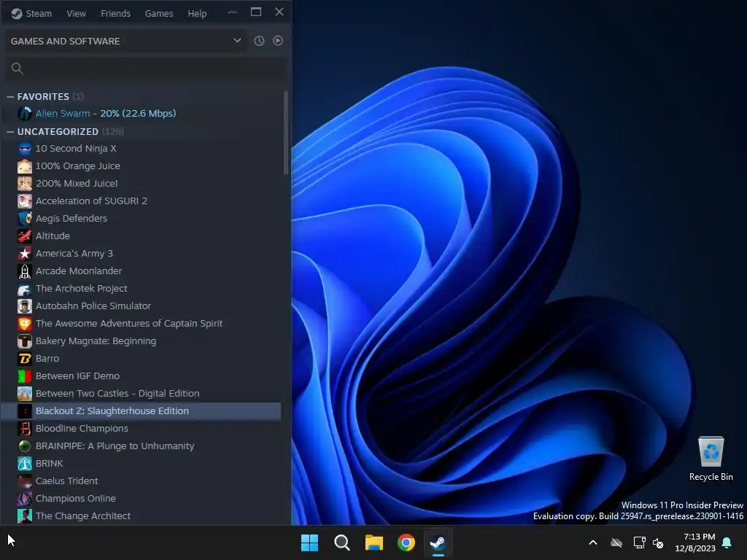Click the OneDrive cloud tray icon
Screen dimensions: 747x560
click(616, 542)
